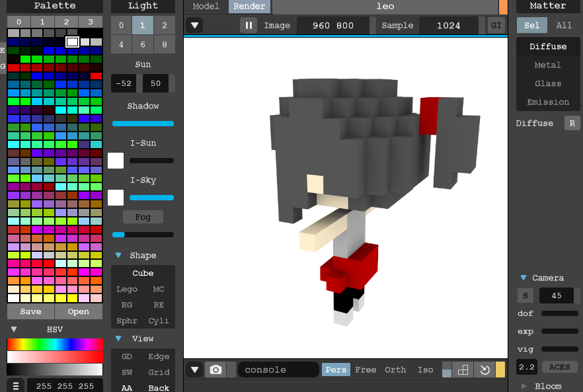
Task: Select palette tab 2
Action: coord(66,22)
